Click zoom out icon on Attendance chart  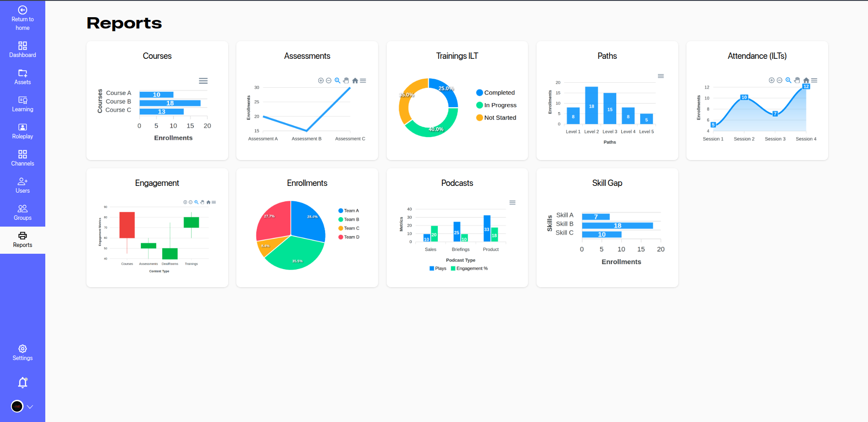pos(779,81)
